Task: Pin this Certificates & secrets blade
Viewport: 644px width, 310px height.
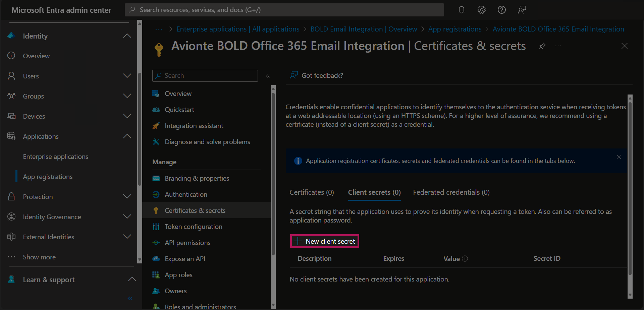Action: pos(542,46)
